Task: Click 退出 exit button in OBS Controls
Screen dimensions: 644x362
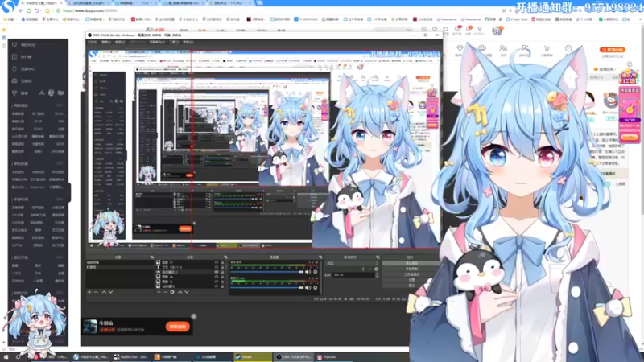Action: (x=411, y=285)
